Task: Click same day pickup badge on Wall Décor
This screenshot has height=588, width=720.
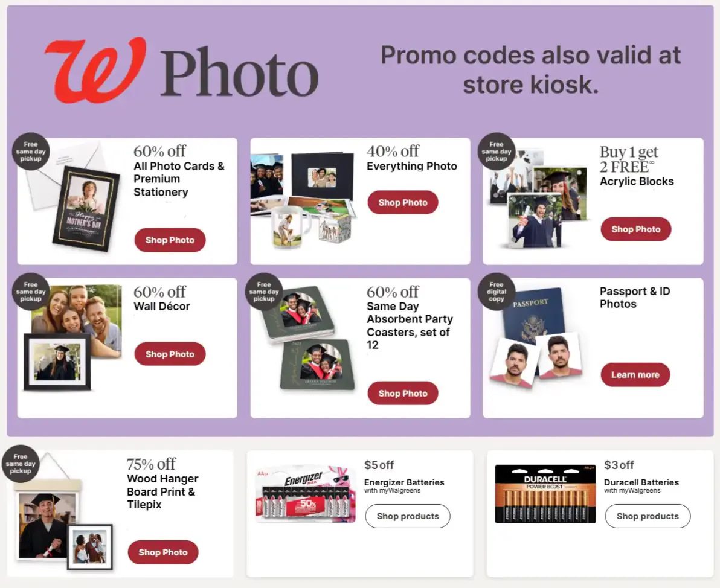Action: coord(31,292)
